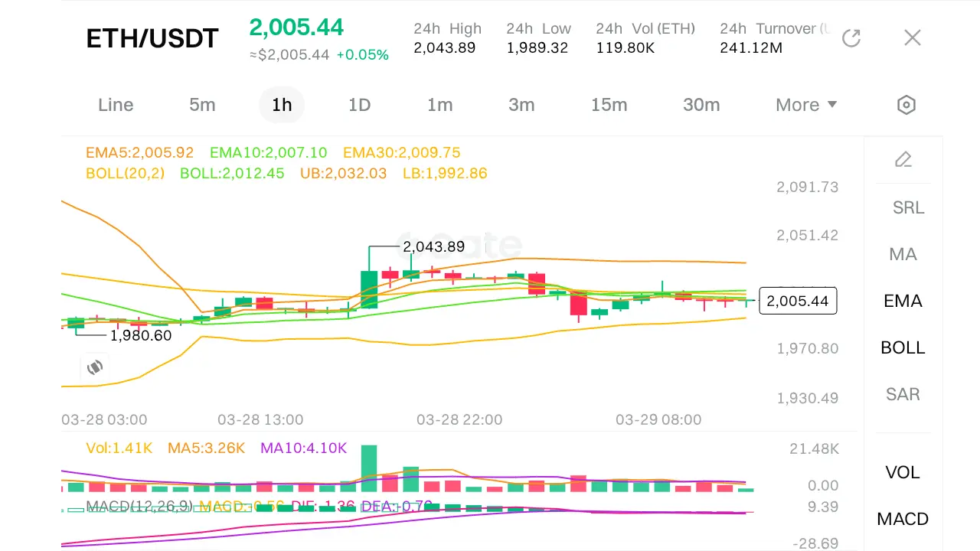Click the 24h Turnover value 241.12M
Image resolution: width=980 pixels, height=551 pixels.
click(751, 48)
